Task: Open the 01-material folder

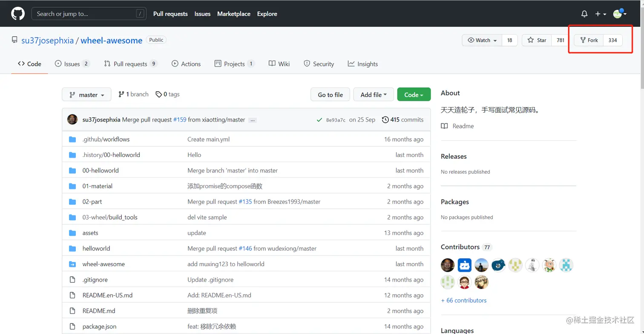Action: [x=98, y=186]
